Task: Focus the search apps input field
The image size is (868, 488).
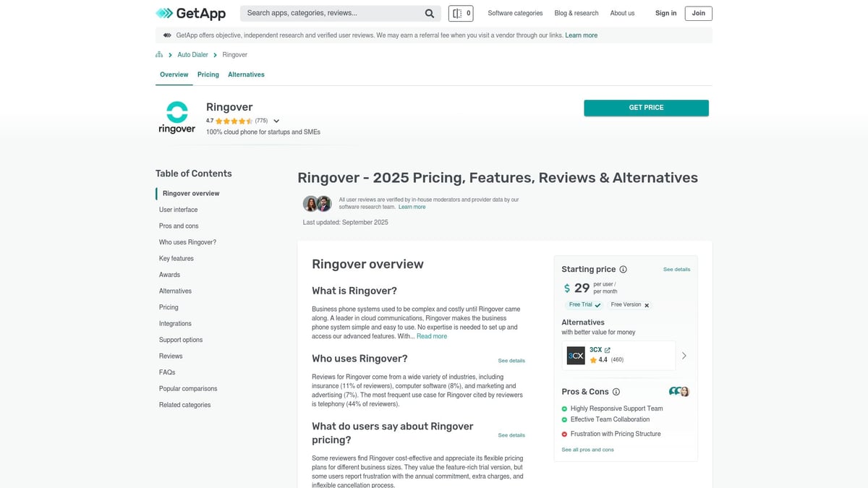Action: tap(333, 13)
